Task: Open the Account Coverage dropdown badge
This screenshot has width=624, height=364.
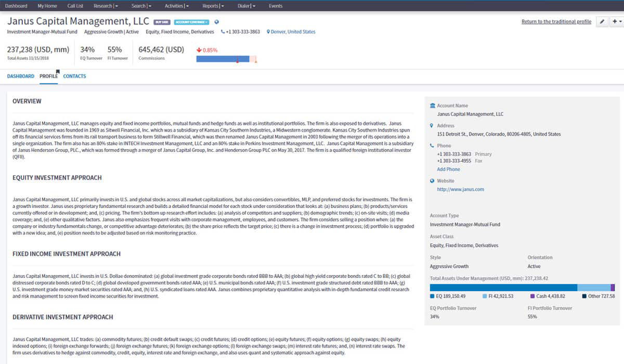Action: (191, 22)
